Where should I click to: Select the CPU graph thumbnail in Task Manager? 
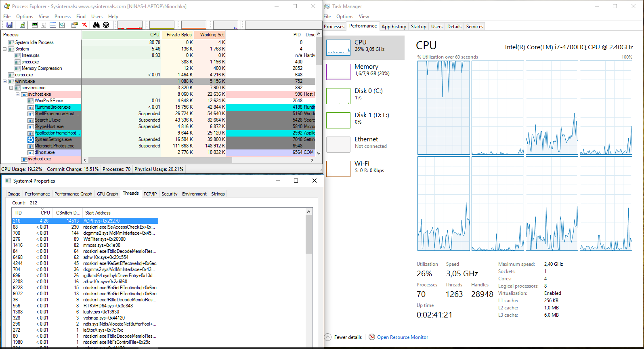(338, 48)
